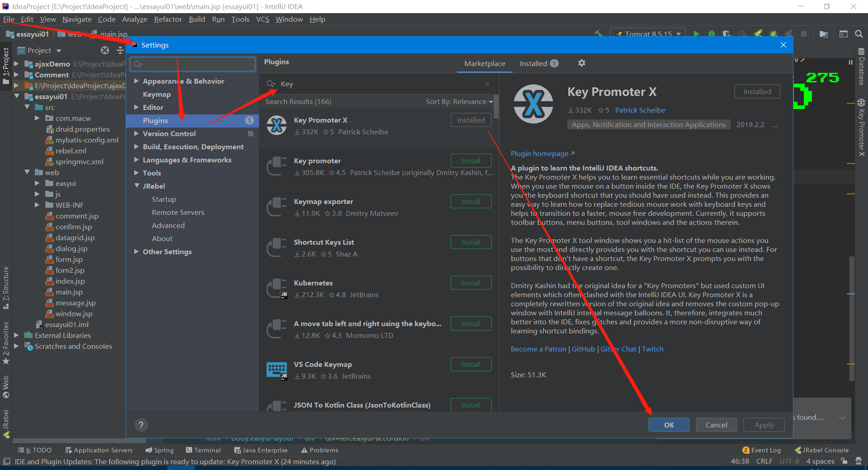The width and height of the screenshot is (868, 470).
Task: Click the Run with Coverage icon
Action: click(x=727, y=34)
